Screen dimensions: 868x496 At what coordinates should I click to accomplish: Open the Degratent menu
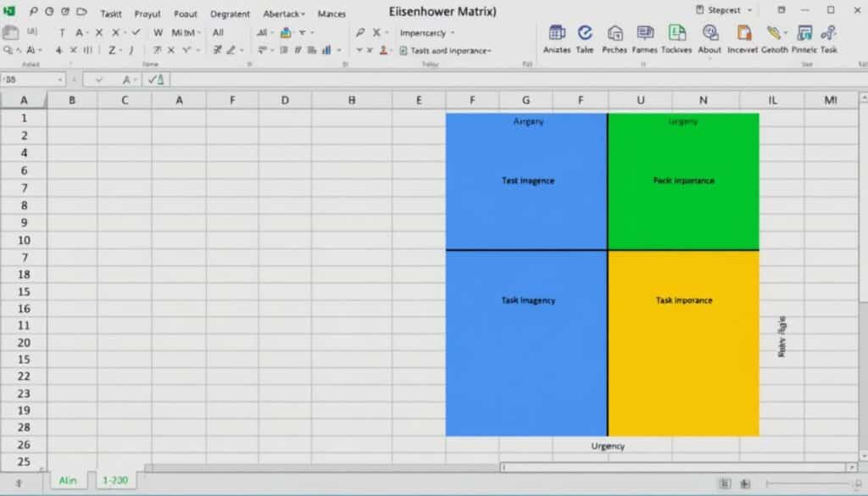230,14
